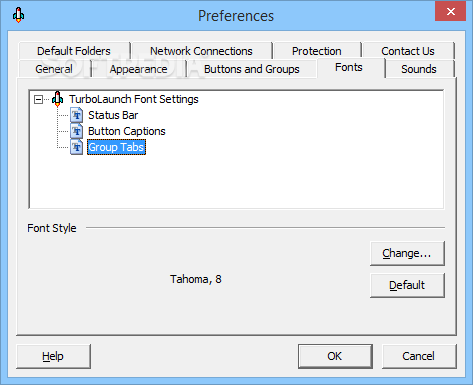Image resolution: width=473 pixels, height=385 pixels.
Task: Open the Network Connections tab
Action: click(x=201, y=51)
